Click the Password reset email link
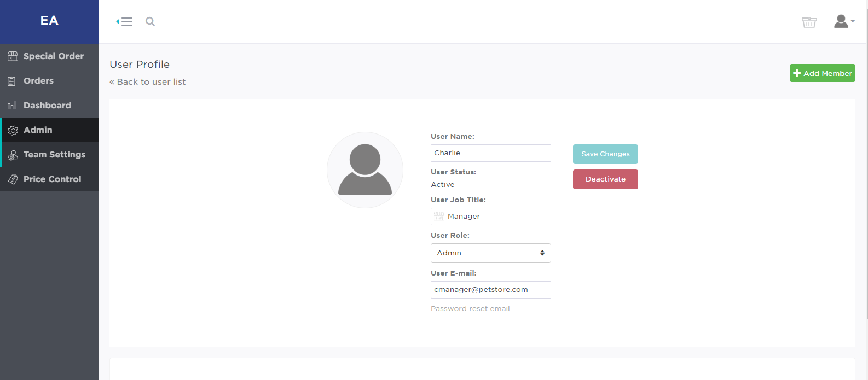Screen dimensions: 868x380 (x=471, y=309)
